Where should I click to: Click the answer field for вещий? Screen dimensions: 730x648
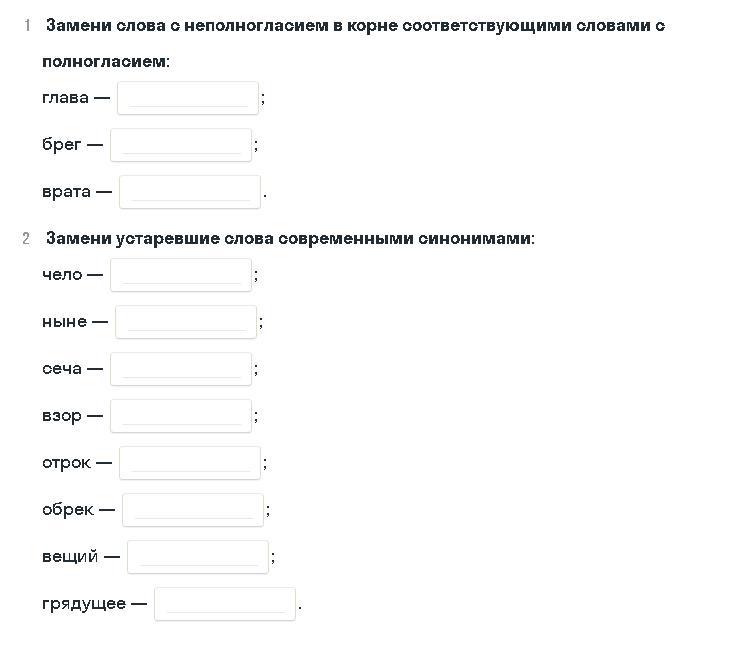tap(198, 557)
